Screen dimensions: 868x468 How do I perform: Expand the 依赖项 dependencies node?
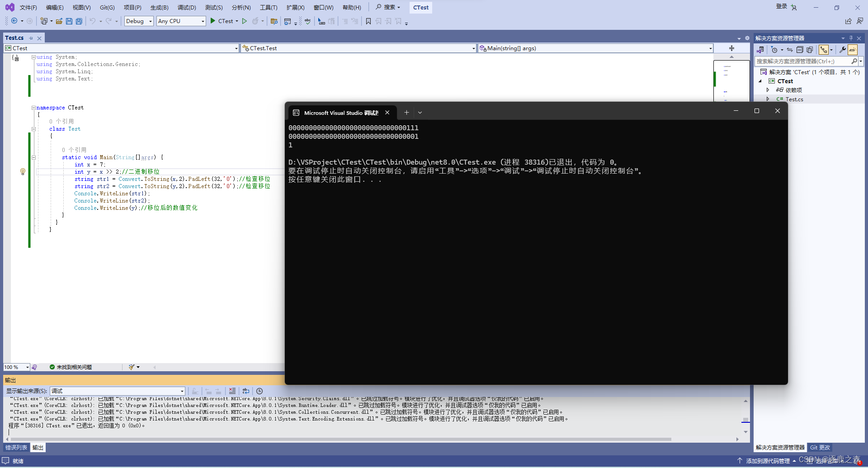768,90
